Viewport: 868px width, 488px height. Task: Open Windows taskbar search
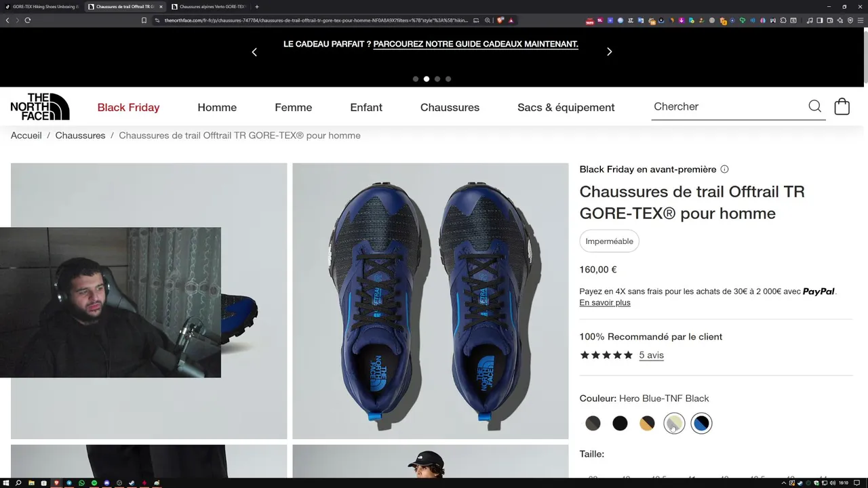(x=18, y=483)
